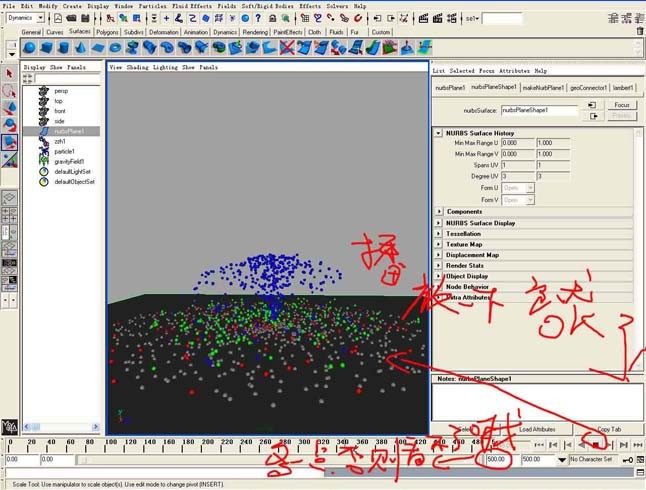Open the Soft/Rigid Bodies menu
646x490 pixels.
pos(267,6)
